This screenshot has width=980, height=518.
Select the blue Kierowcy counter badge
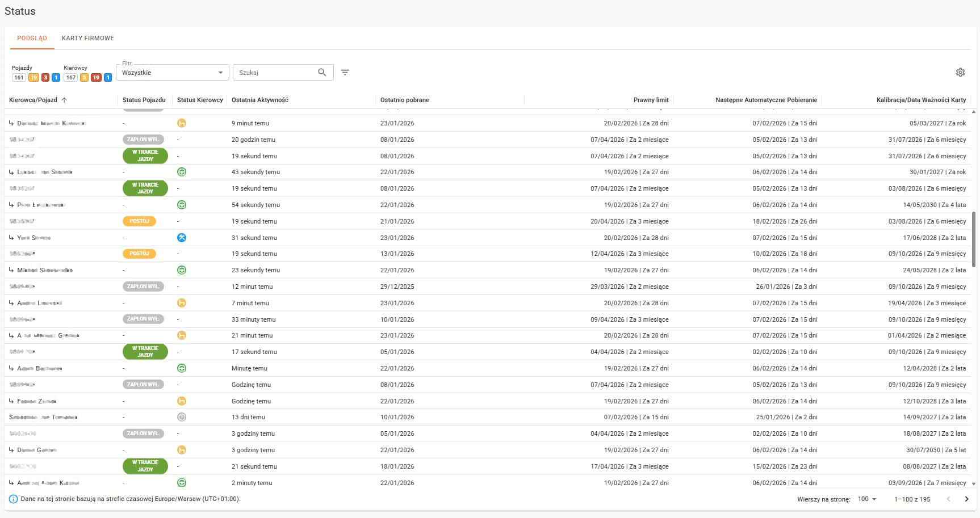pyautogui.click(x=107, y=77)
